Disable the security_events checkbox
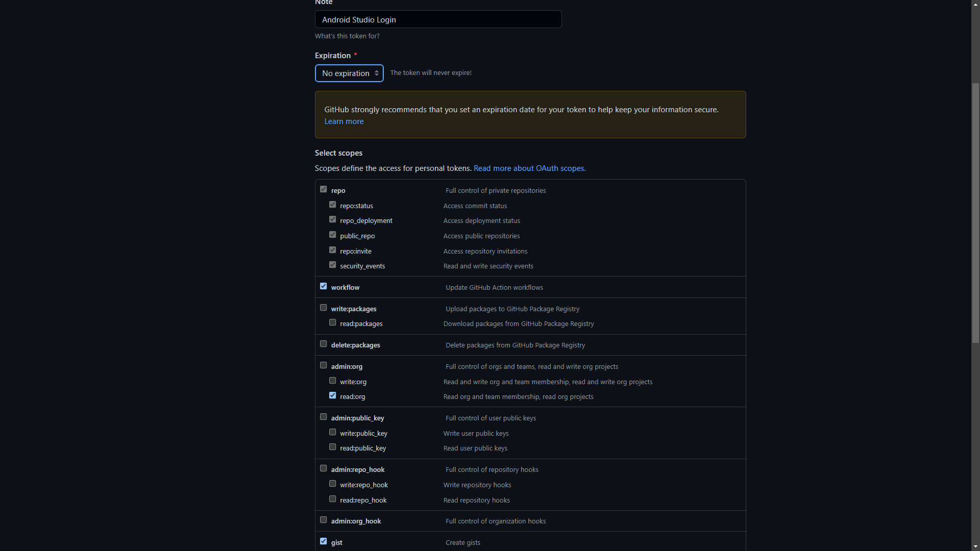Viewport: 980px width, 551px height. pyautogui.click(x=332, y=264)
